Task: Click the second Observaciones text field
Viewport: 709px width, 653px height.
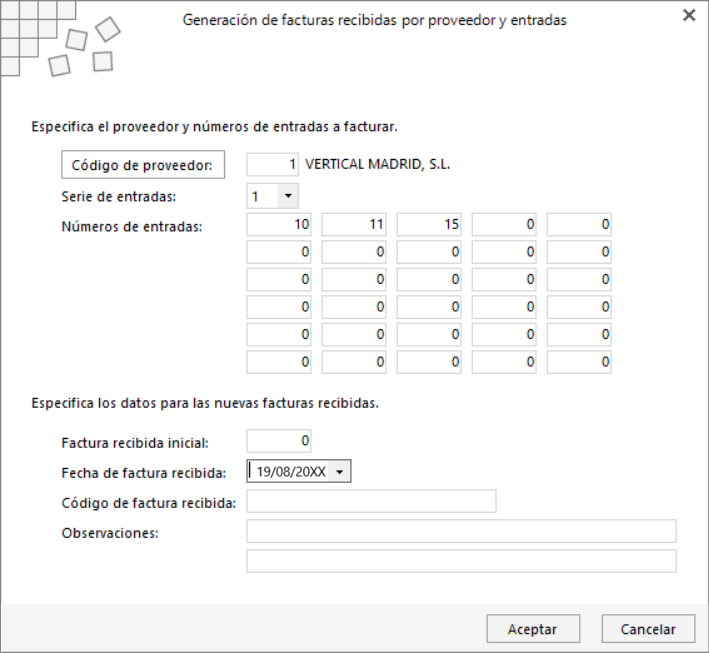Action: click(x=461, y=561)
